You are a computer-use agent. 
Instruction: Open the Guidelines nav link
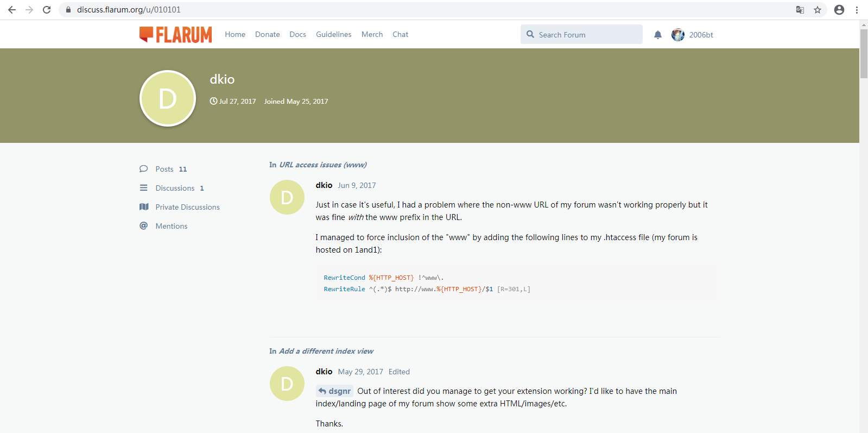point(334,34)
